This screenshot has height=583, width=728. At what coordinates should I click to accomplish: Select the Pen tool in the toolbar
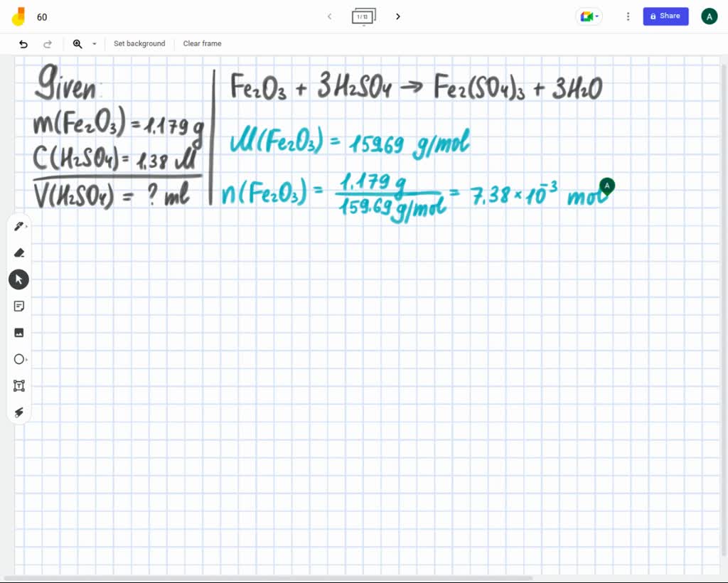click(x=18, y=225)
